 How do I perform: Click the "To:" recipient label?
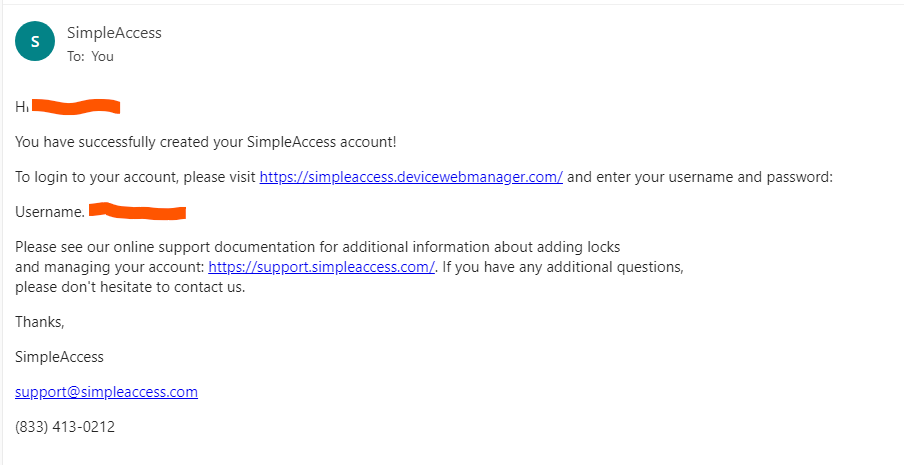tap(76, 56)
